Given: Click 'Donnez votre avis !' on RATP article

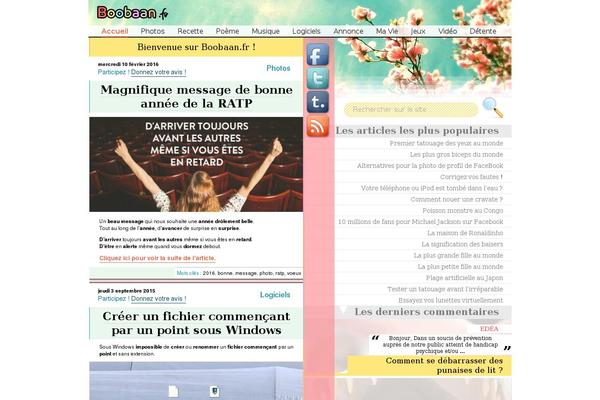Looking at the screenshot, I should (x=158, y=72).
